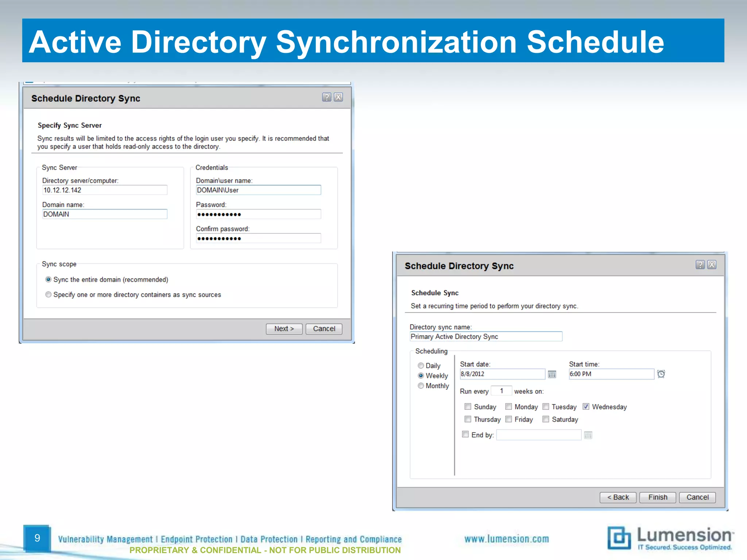Open the www.lumension.com link
Viewport: 747px width, 560px height.
pos(507,539)
